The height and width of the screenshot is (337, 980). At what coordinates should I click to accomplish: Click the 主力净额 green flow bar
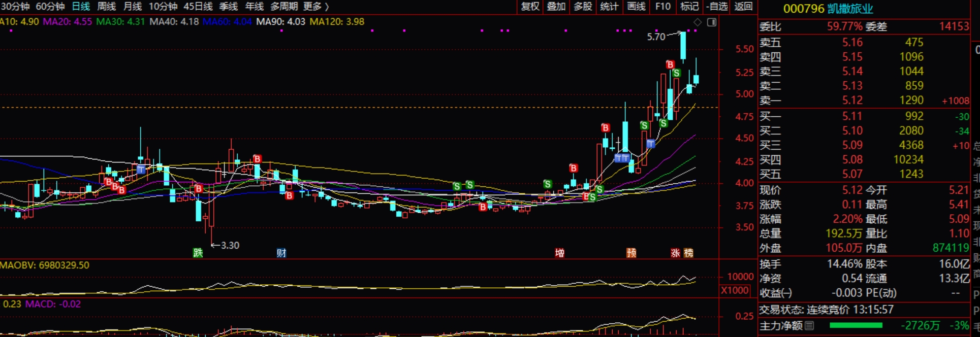coord(856,325)
